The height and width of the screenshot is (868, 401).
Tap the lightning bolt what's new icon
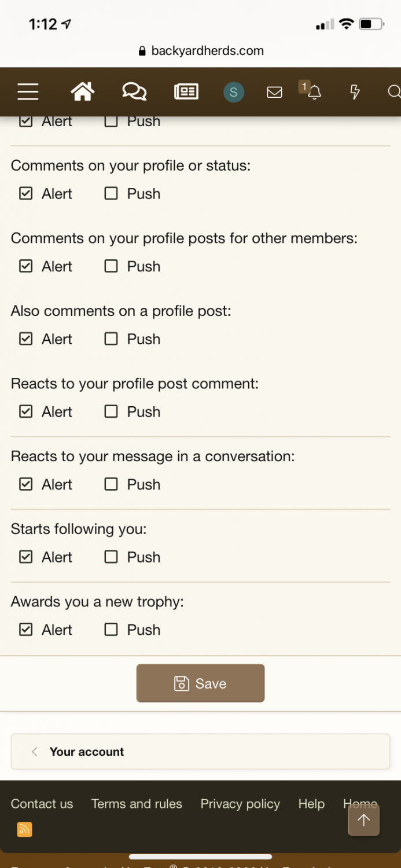[355, 91]
